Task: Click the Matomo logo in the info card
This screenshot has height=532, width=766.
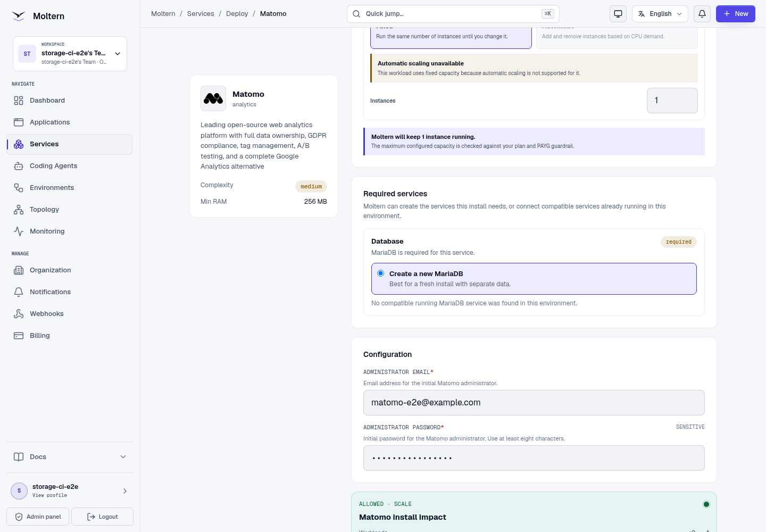Action: click(x=213, y=98)
